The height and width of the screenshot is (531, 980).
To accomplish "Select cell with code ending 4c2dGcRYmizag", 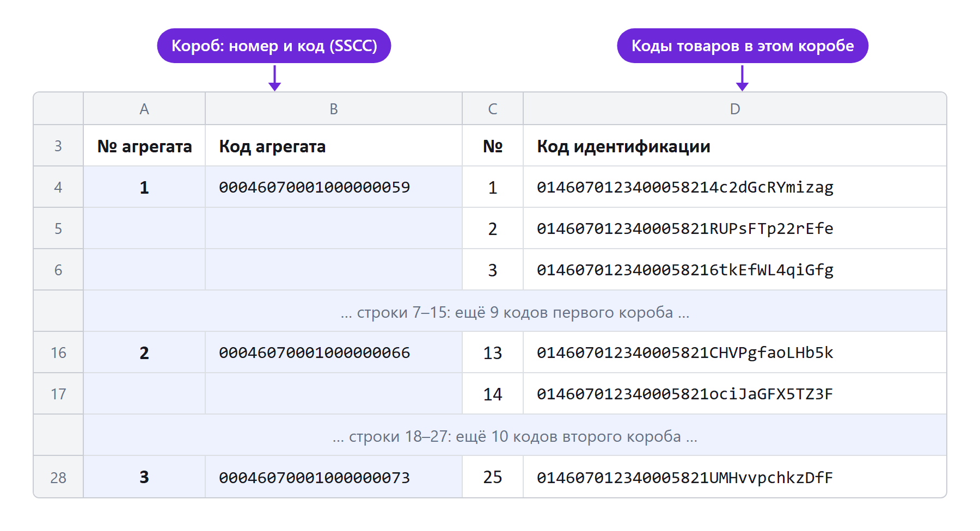I will (x=735, y=187).
